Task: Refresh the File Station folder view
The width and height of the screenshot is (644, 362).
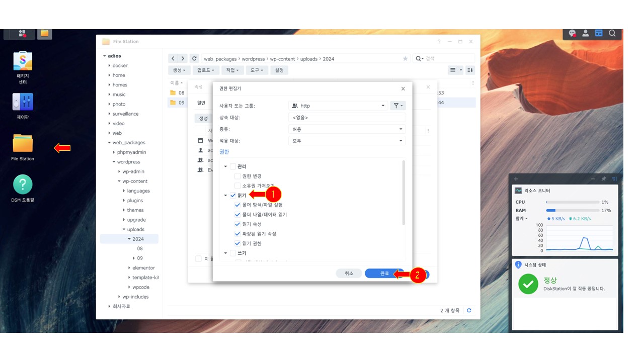Action: click(x=469, y=311)
